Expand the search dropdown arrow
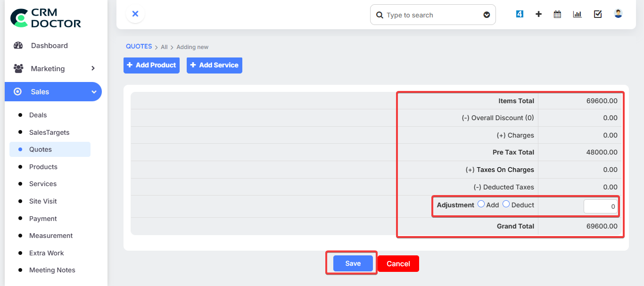Screen dimensions: 644x286 coord(487,15)
